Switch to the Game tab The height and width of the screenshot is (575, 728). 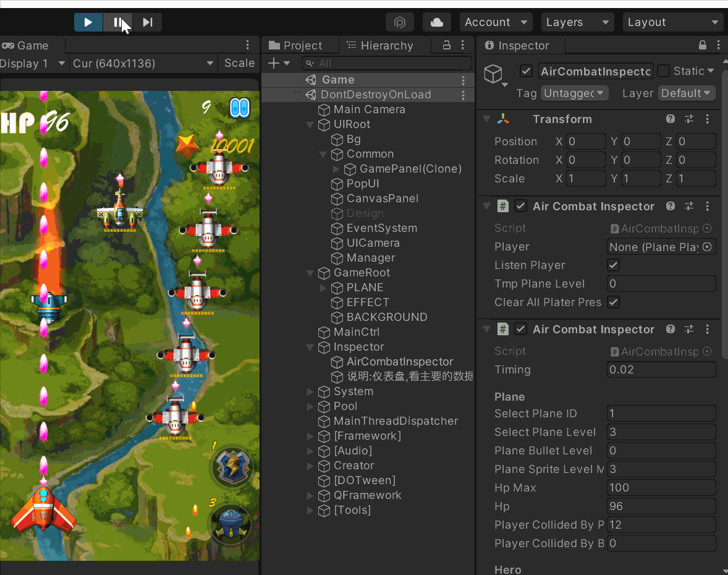coord(26,46)
